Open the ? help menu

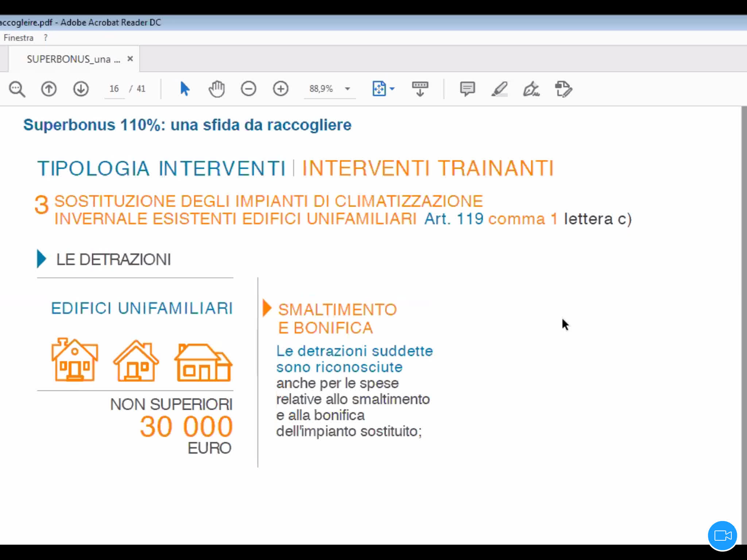pos(46,38)
